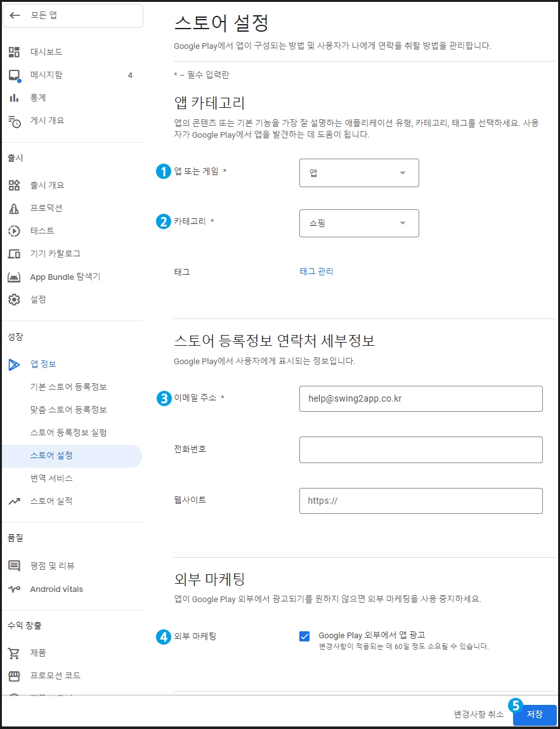Click the 전화번호 input field
560x729 pixels.
(420, 450)
